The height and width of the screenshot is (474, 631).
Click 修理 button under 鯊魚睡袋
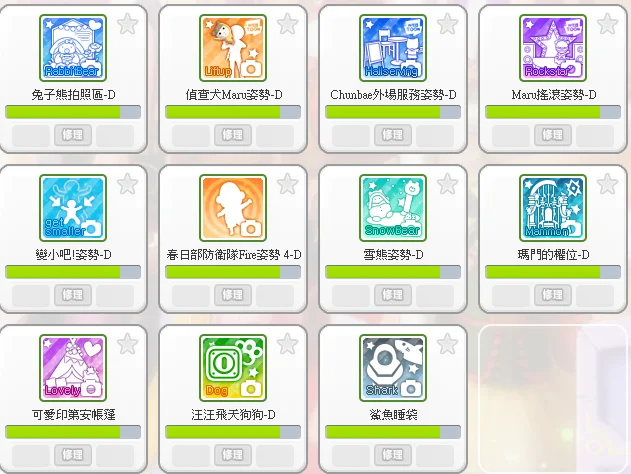(393, 455)
